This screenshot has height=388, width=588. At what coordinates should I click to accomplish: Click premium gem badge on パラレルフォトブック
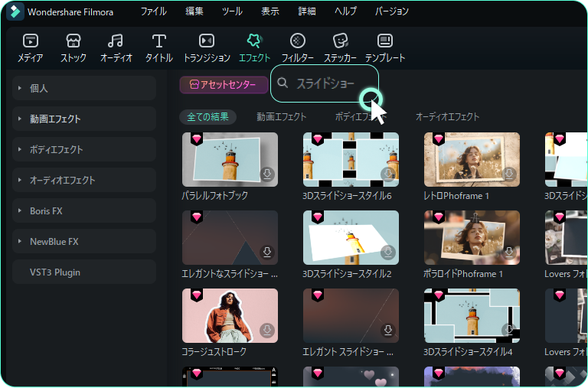point(197,139)
